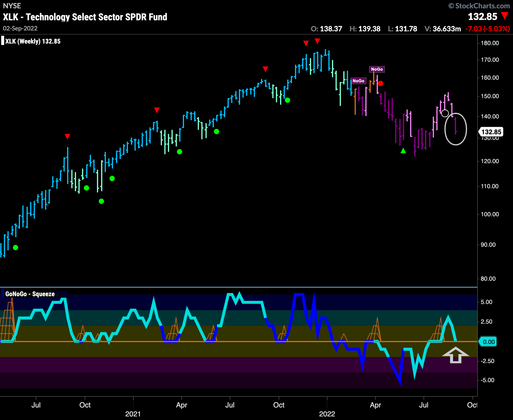513x420 pixels.
Task: Click the Apr label above 2022 on the time axis
Action: point(376,405)
